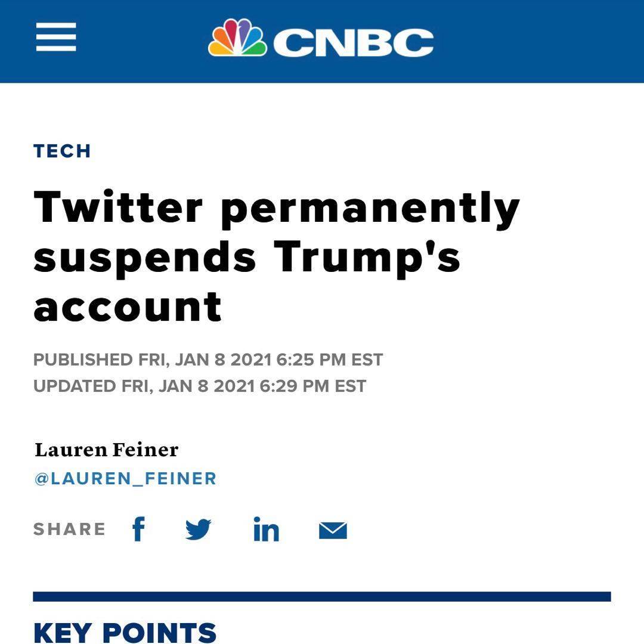Image resolution: width=644 pixels, height=644 pixels.
Task: Share the article on Facebook
Action: tap(138, 529)
